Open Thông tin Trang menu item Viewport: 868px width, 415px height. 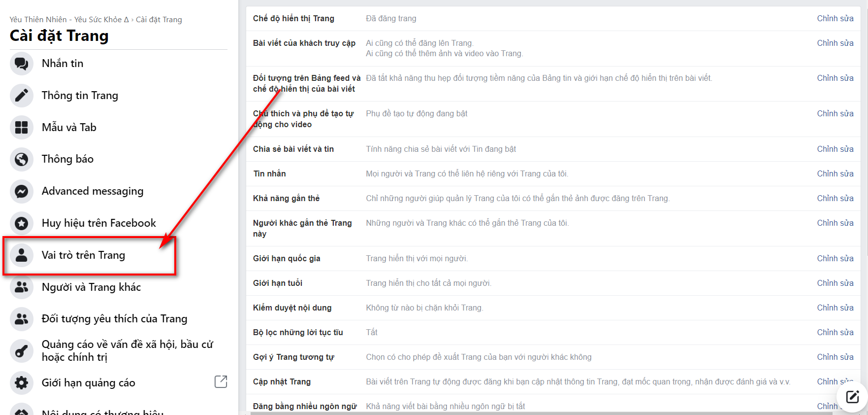80,96
